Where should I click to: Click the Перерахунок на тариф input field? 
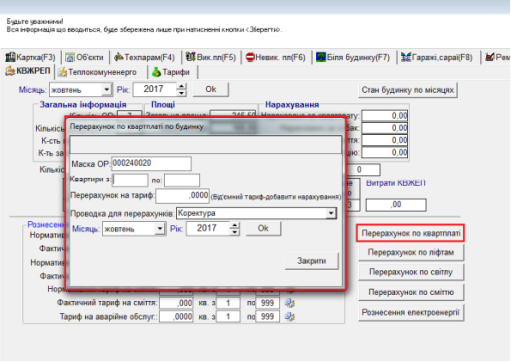183,195
